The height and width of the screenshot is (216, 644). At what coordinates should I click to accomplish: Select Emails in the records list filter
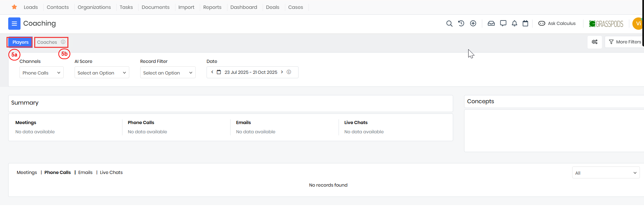point(85,173)
